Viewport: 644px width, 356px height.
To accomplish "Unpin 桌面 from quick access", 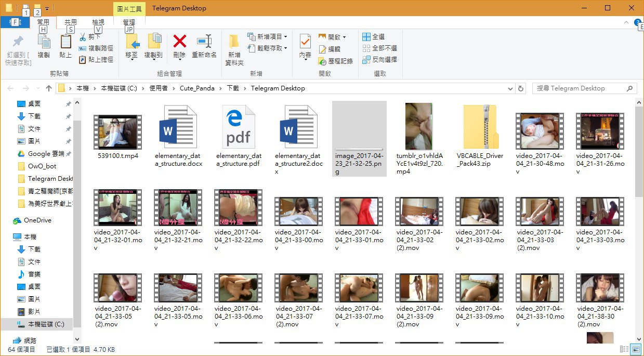I will [68, 104].
